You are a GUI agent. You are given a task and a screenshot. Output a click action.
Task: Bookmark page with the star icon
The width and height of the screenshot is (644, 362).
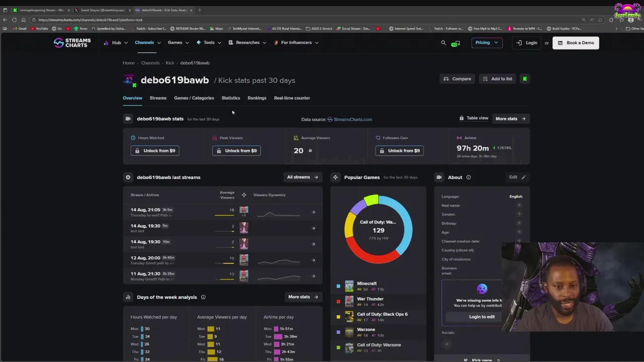(601, 20)
